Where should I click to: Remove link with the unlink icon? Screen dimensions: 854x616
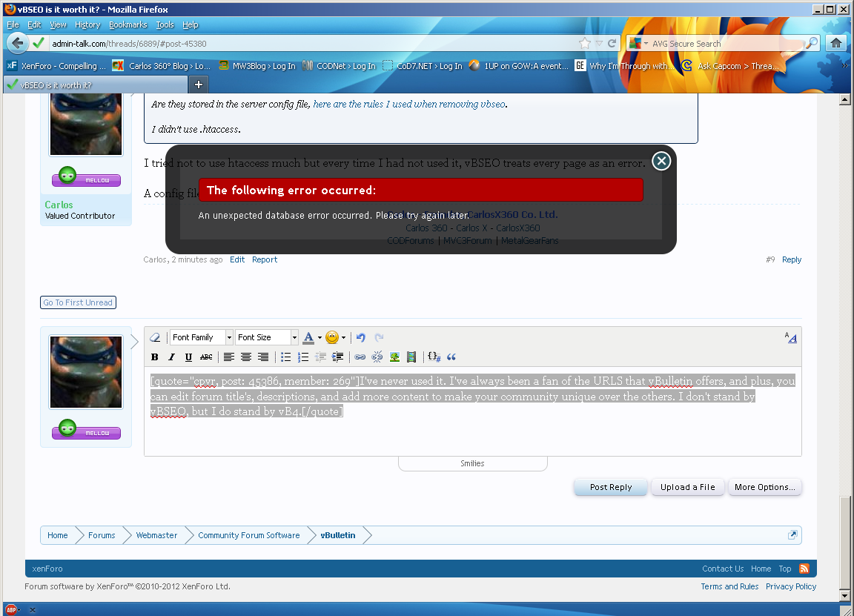(377, 357)
